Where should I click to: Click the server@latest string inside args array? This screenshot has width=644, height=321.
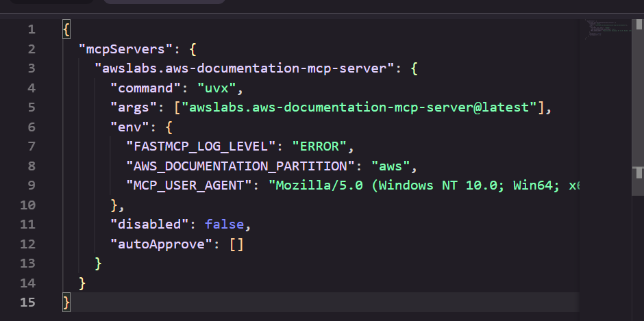pyautogui.click(x=360, y=107)
